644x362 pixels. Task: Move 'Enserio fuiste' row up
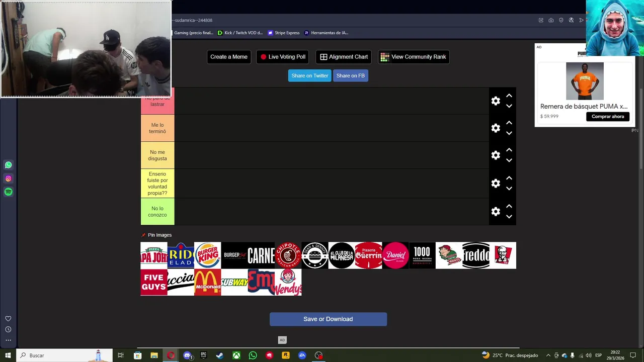pos(509,178)
